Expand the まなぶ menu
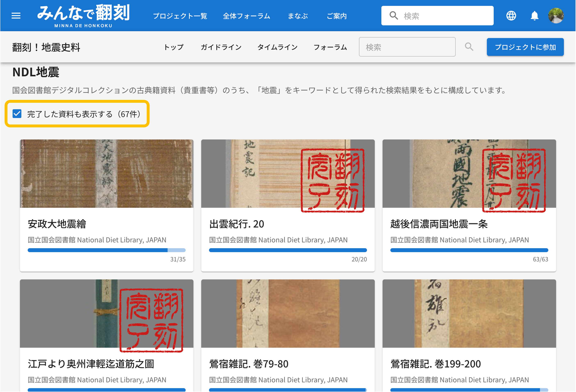This screenshot has width=576, height=392. [298, 16]
